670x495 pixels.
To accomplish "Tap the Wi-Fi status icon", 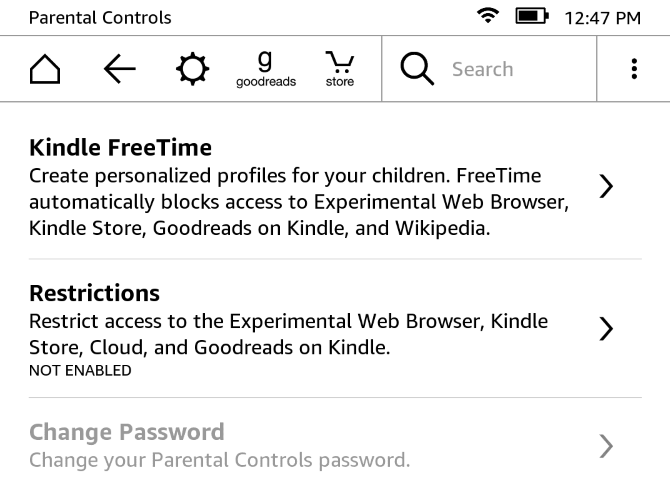I will coord(488,17).
